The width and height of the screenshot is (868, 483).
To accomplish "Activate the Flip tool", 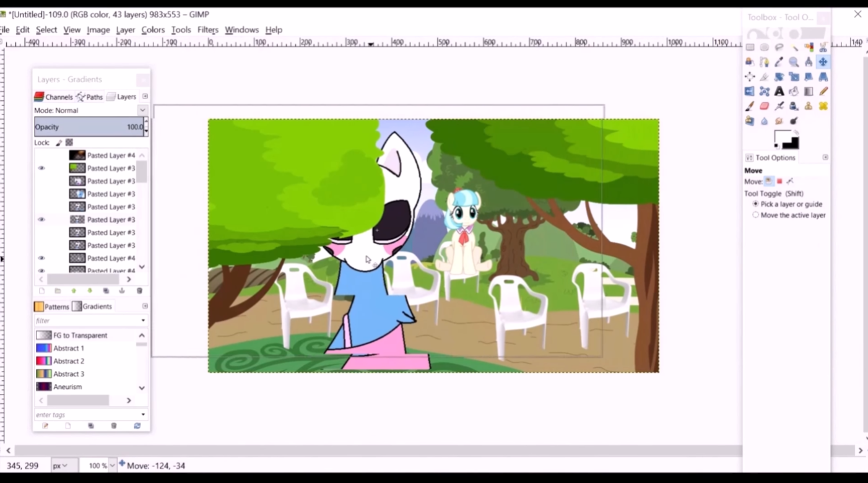I will click(x=750, y=92).
